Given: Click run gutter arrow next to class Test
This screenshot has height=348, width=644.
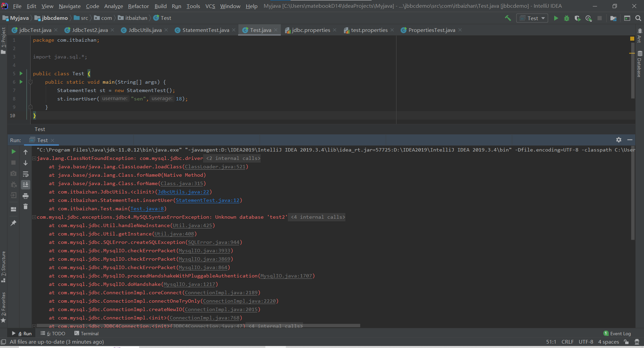Looking at the screenshot, I should [x=21, y=73].
